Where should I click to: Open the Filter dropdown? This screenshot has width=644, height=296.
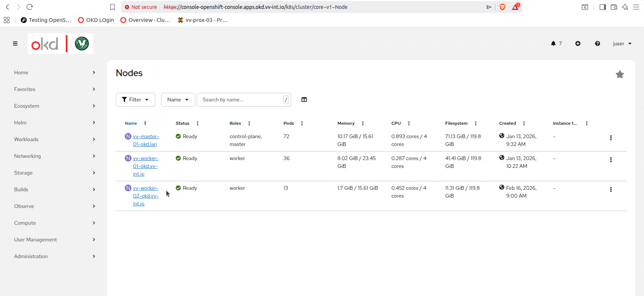pyautogui.click(x=135, y=100)
